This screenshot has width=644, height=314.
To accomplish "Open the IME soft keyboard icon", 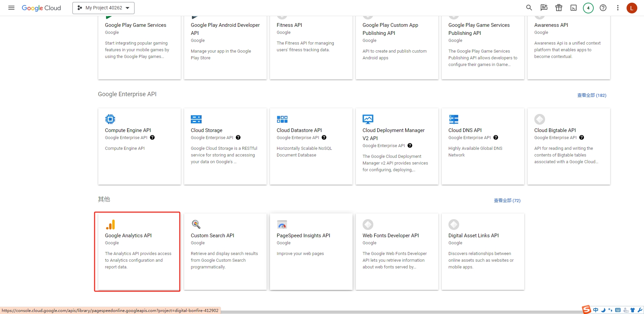I will [618, 310].
